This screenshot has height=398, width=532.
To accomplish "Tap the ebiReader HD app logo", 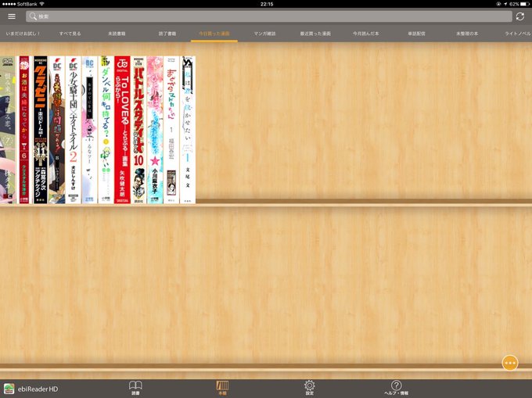I will 9,389.
